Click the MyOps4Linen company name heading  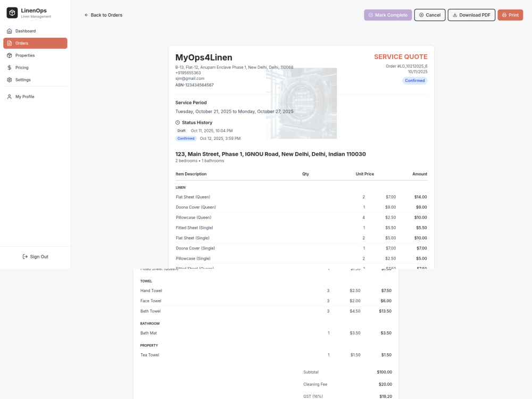[x=204, y=57]
